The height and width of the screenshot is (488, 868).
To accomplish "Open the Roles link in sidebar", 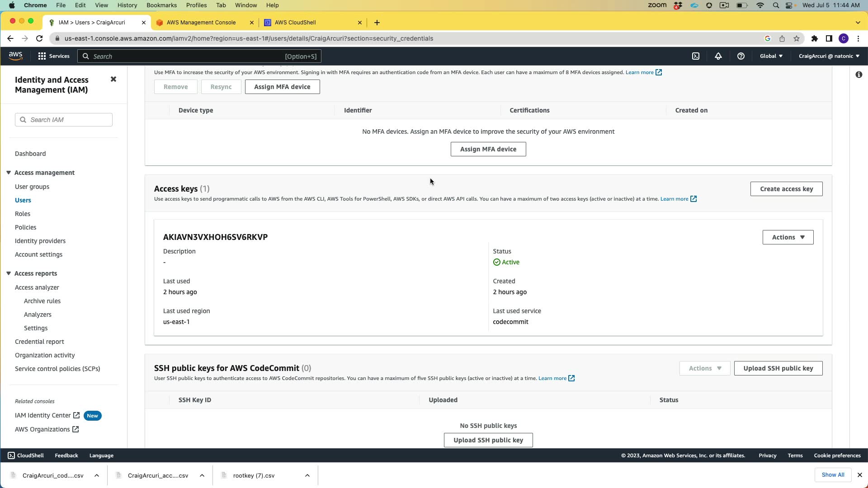I will tap(23, 214).
